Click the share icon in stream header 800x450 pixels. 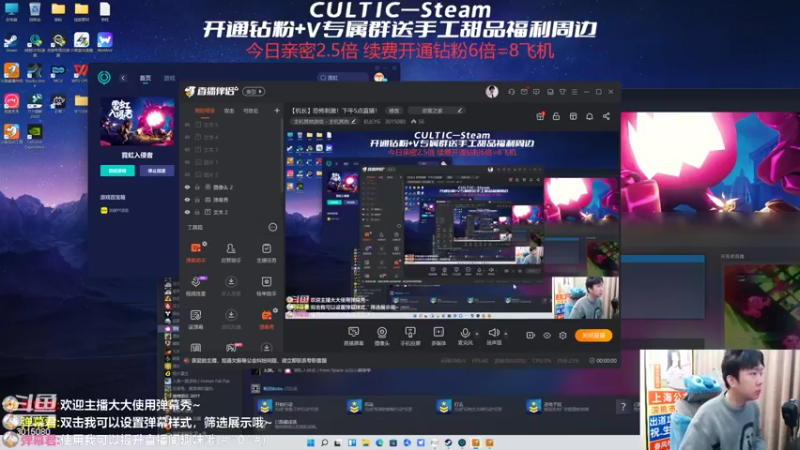tap(606, 116)
